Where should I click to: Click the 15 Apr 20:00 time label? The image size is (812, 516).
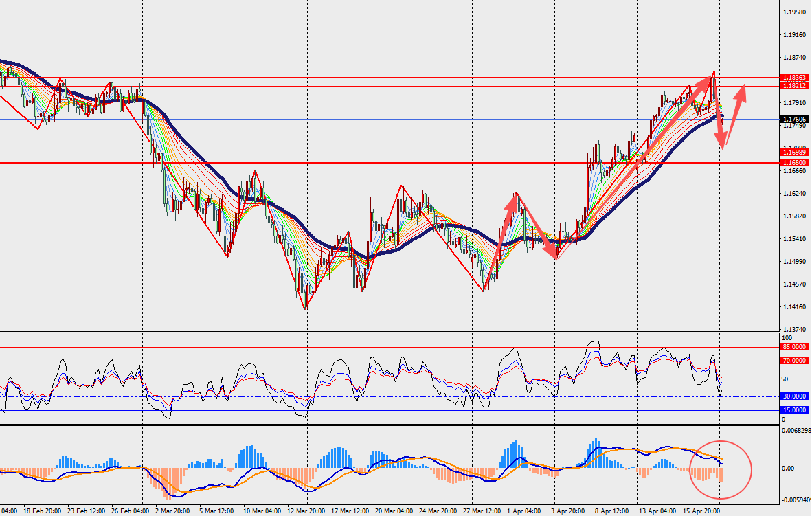tap(703, 511)
